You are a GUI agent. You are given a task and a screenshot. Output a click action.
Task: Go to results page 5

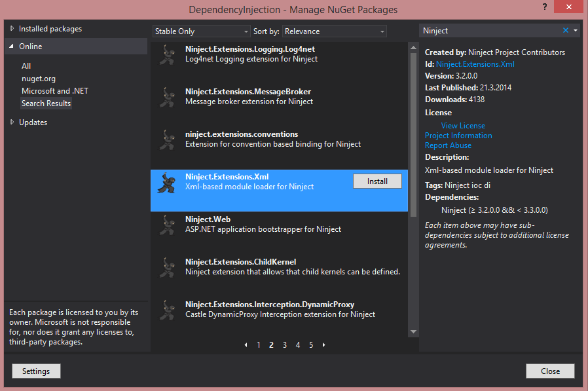[311, 345]
